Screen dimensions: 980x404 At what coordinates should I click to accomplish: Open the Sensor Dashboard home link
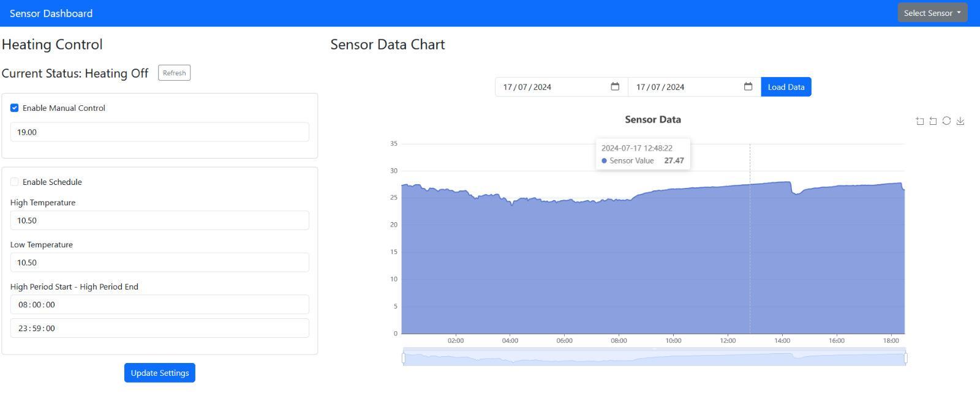tap(51, 13)
